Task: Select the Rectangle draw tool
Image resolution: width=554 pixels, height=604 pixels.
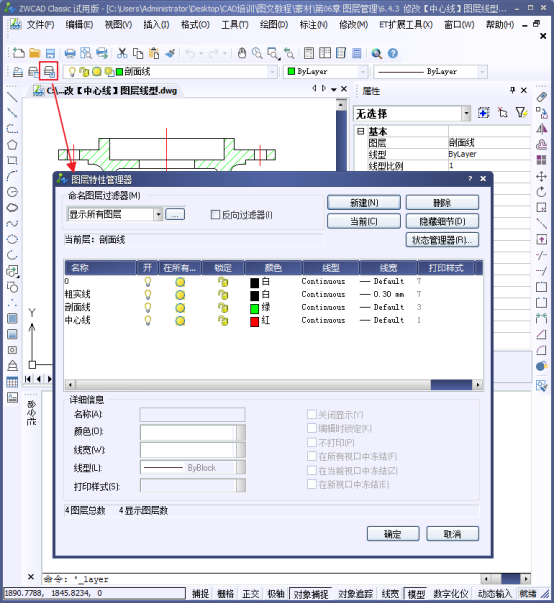Action: 12,160
